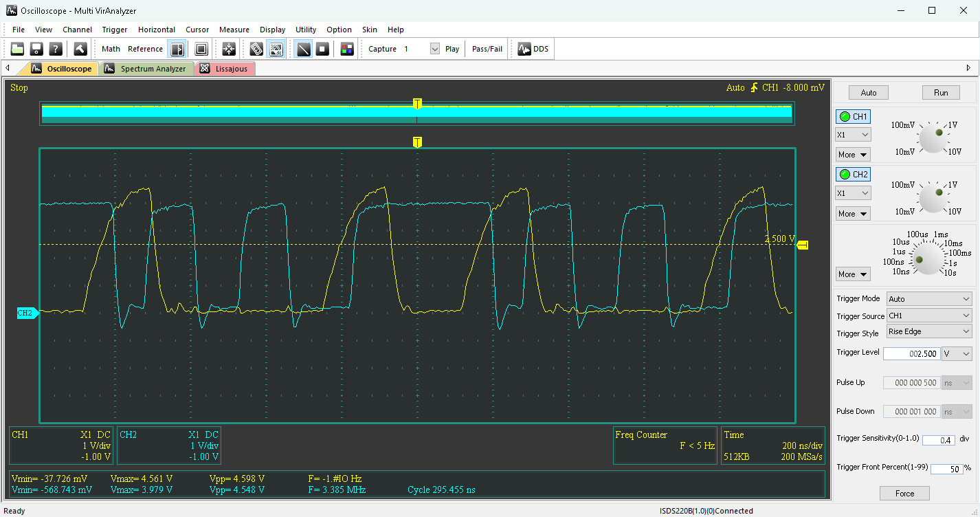Click the T marker on the overview bar
Viewport: 980px width, 517px height.
(x=417, y=104)
